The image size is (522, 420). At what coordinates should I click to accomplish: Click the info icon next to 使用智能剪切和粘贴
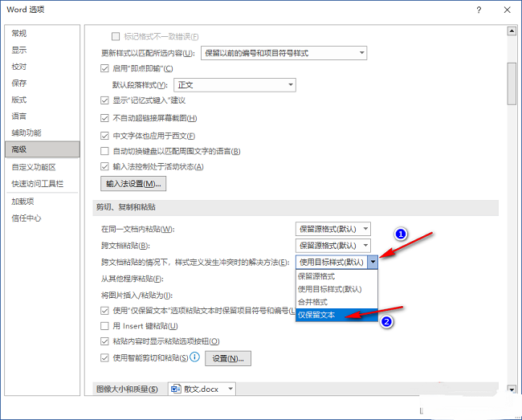(195, 357)
